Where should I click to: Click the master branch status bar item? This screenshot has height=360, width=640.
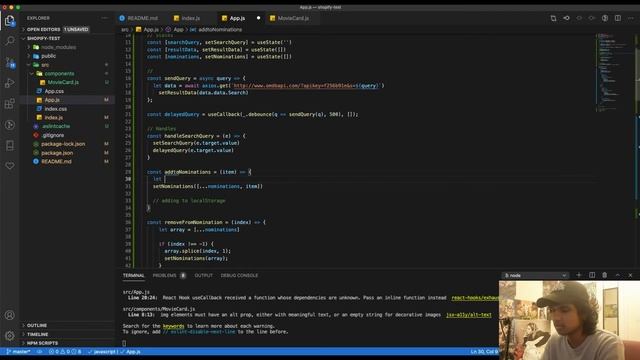pos(19,351)
